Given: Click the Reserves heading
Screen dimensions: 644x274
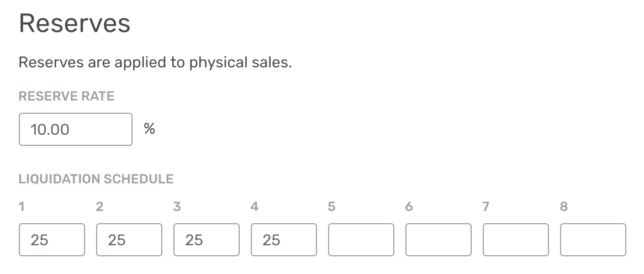Looking at the screenshot, I should coord(75,23).
